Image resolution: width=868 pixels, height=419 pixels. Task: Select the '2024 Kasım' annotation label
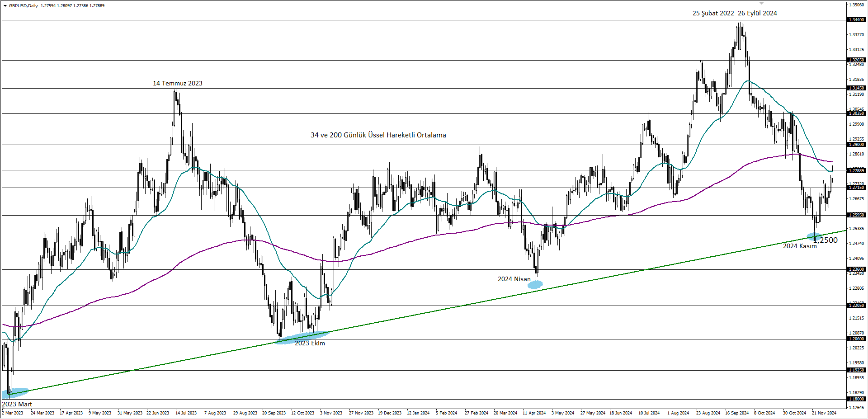click(800, 246)
